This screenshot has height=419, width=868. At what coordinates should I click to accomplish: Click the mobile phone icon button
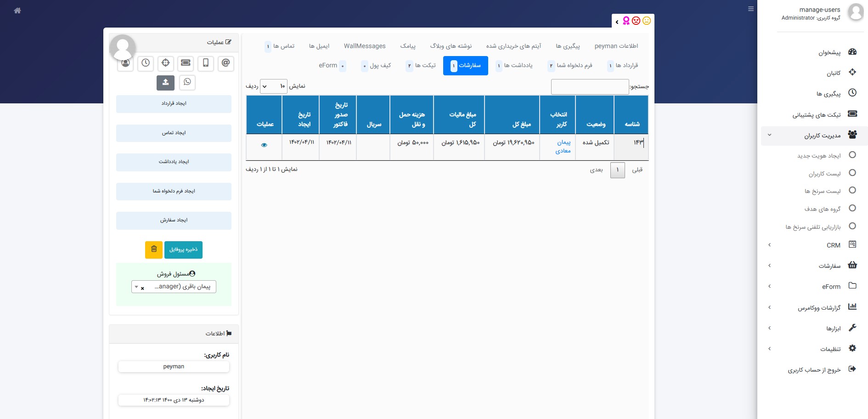(x=206, y=63)
